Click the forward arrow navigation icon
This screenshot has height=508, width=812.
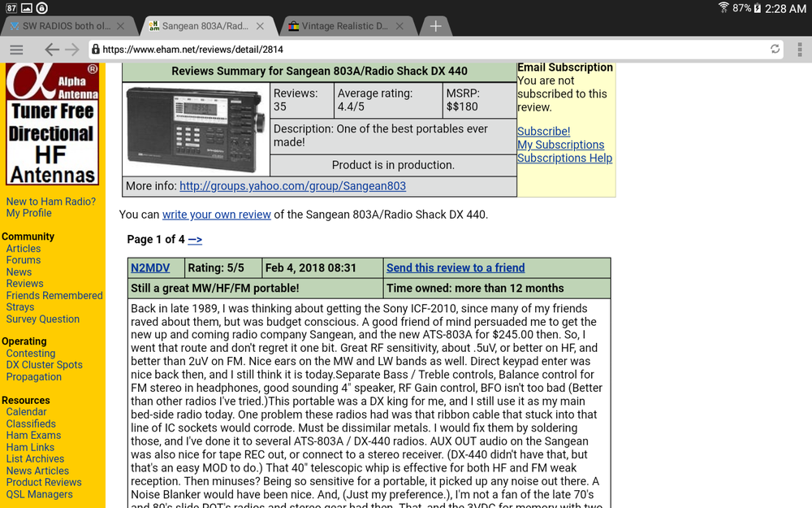click(x=72, y=50)
